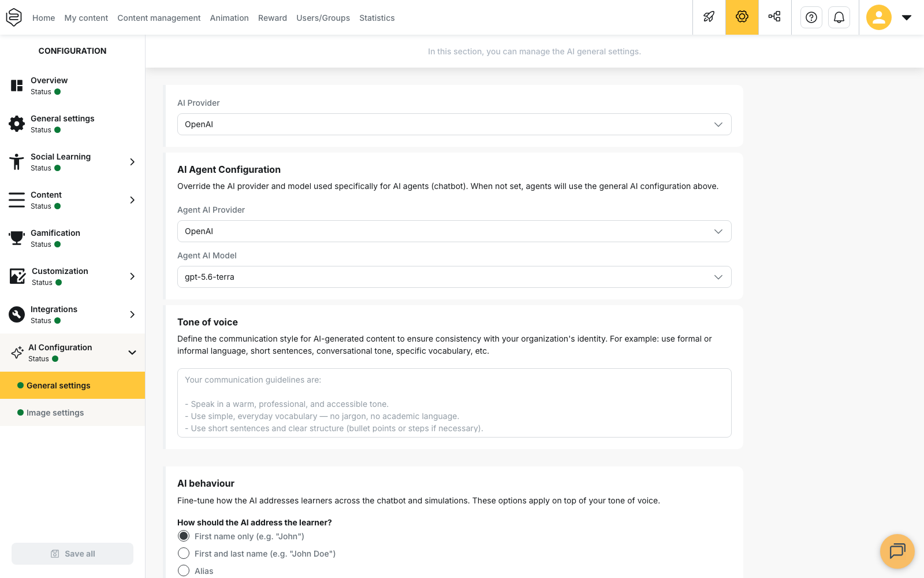Select First and last name radio option

184,554
